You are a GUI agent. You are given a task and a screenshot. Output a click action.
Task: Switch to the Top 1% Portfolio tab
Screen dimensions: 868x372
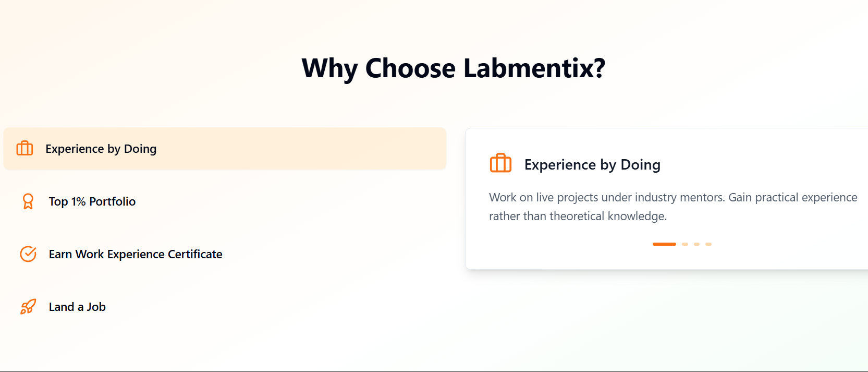tap(92, 202)
